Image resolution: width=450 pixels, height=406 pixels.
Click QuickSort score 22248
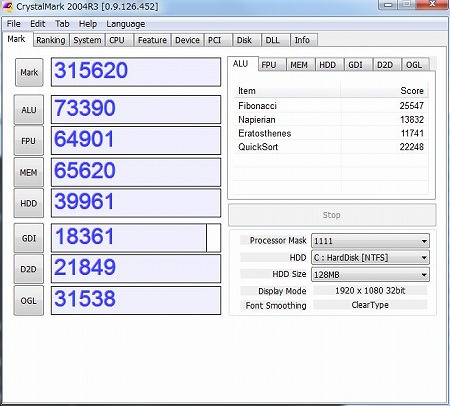pos(412,147)
